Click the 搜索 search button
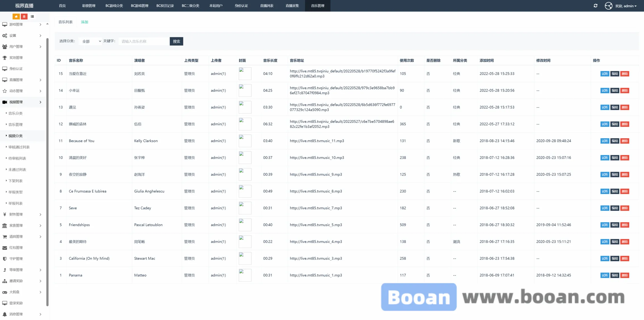The height and width of the screenshot is (320, 644). pyautogui.click(x=176, y=41)
